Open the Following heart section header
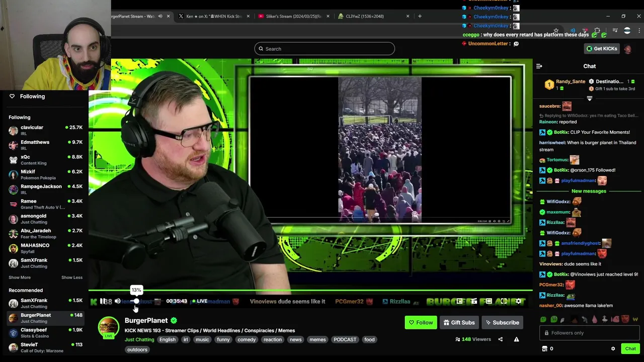This screenshot has width=644, height=362. [x=27, y=96]
